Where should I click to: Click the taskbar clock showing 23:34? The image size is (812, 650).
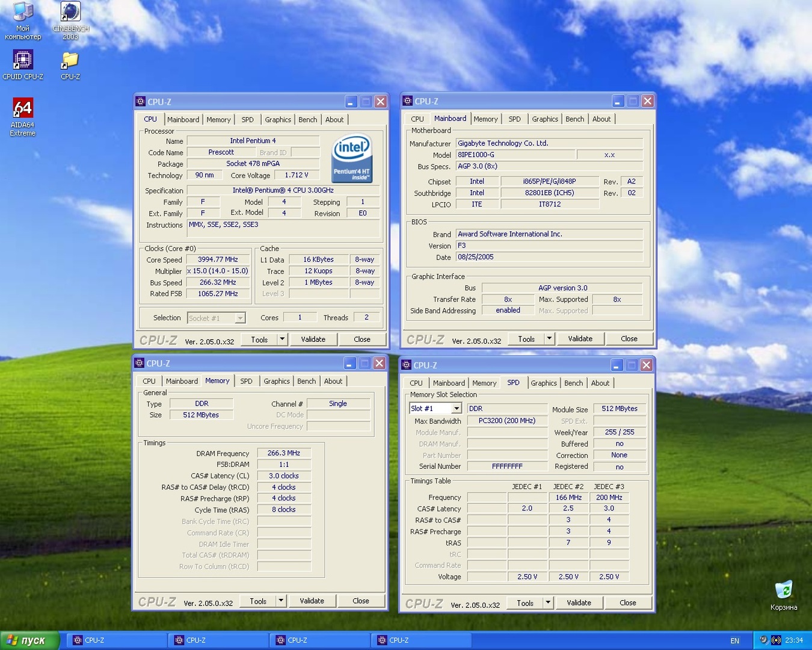pyautogui.click(x=794, y=640)
